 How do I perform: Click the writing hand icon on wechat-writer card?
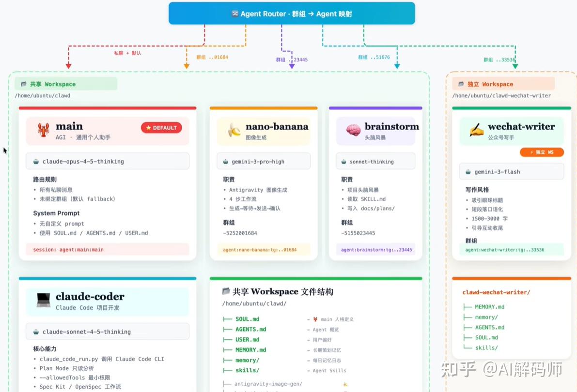(x=476, y=130)
